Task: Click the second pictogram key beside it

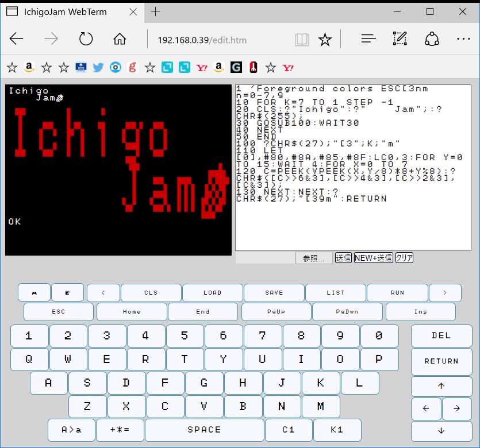Action: pyautogui.click(x=68, y=293)
